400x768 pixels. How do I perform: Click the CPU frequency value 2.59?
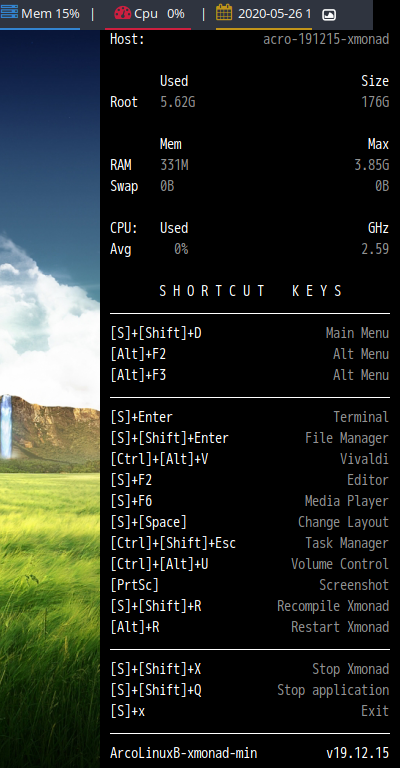tap(375, 249)
